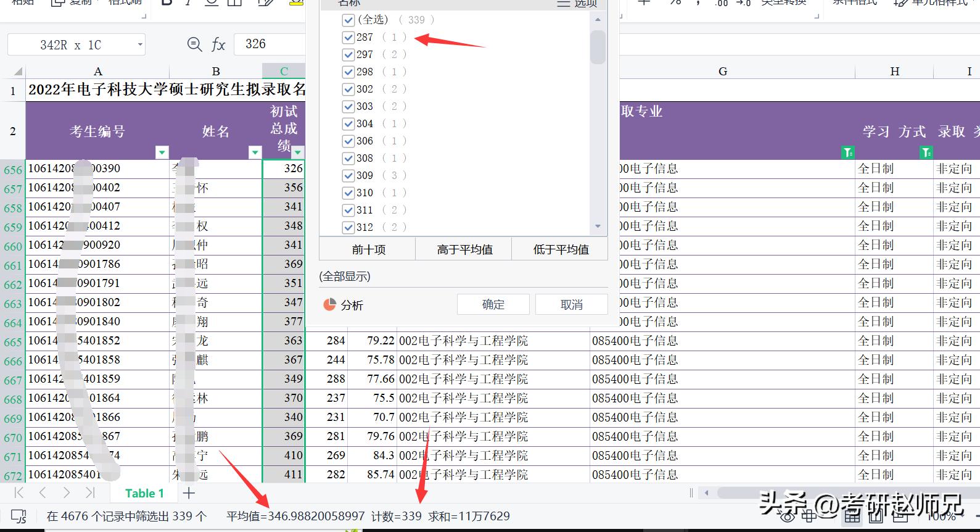Click 085400电子信息 in row 670
Viewport: 980px width, 532px height.
pyautogui.click(x=723, y=436)
